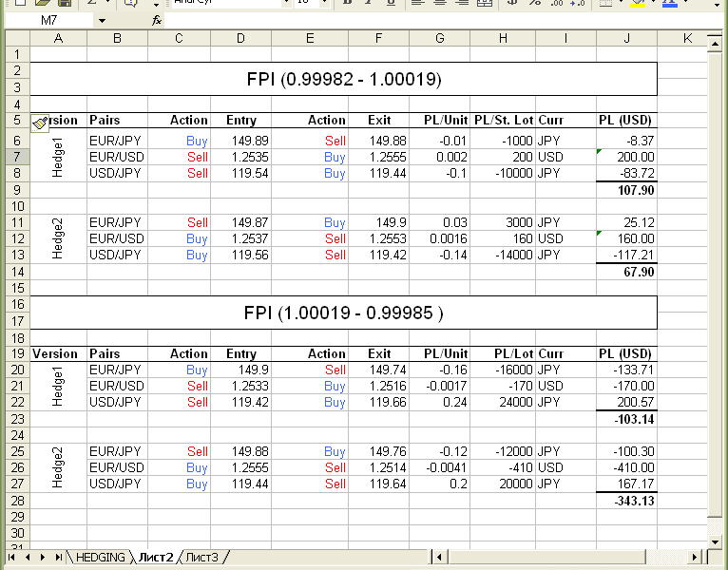This screenshot has width=728, height=570.
Task: Click the vertical scrollbar up arrow
Action: (714, 44)
